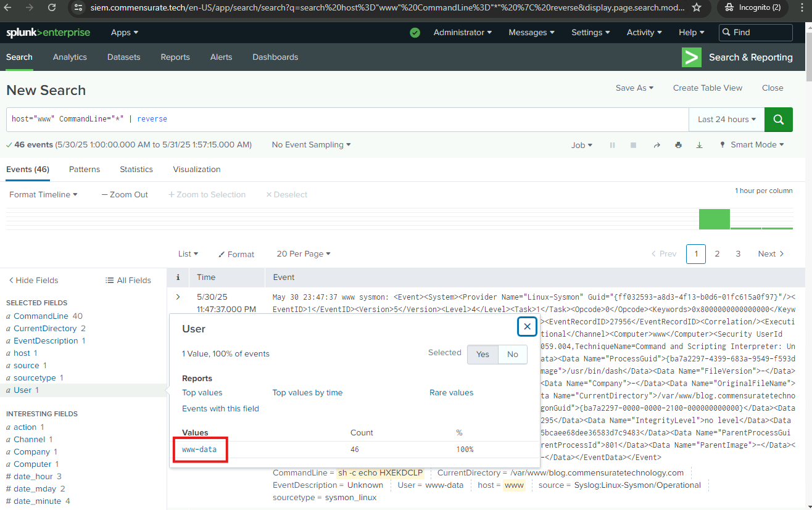Viewport: 812px width, 510px height.
Task: Click the export results download icon
Action: [699, 145]
